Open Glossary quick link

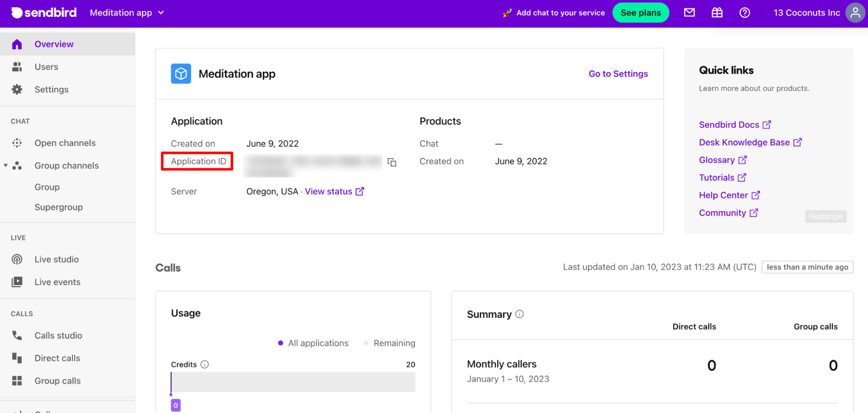click(723, 160)
